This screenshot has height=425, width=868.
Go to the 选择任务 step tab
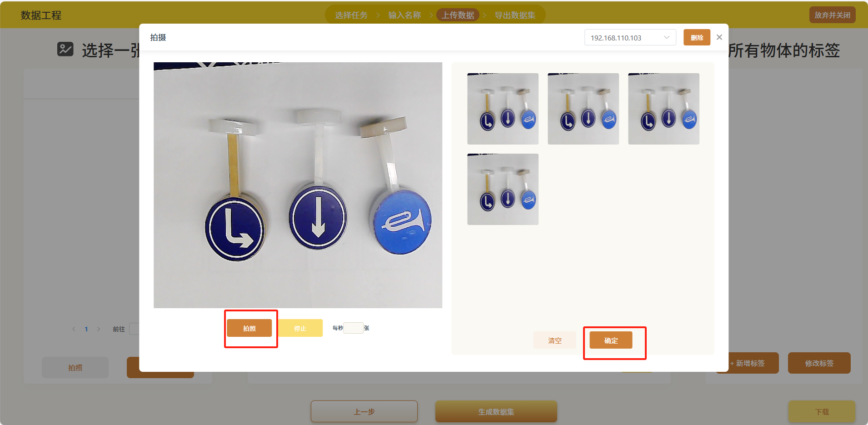(351, 15)
